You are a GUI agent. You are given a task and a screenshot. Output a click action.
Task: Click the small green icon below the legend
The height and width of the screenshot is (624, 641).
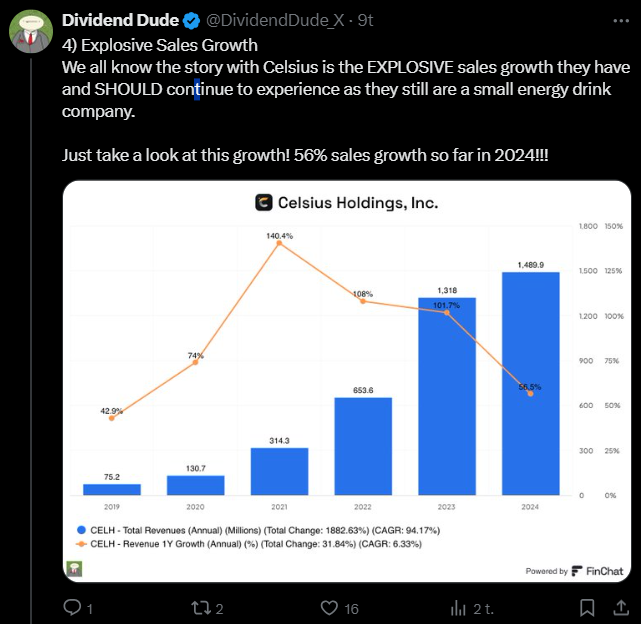pyautogui.click(x=75, y=568)
